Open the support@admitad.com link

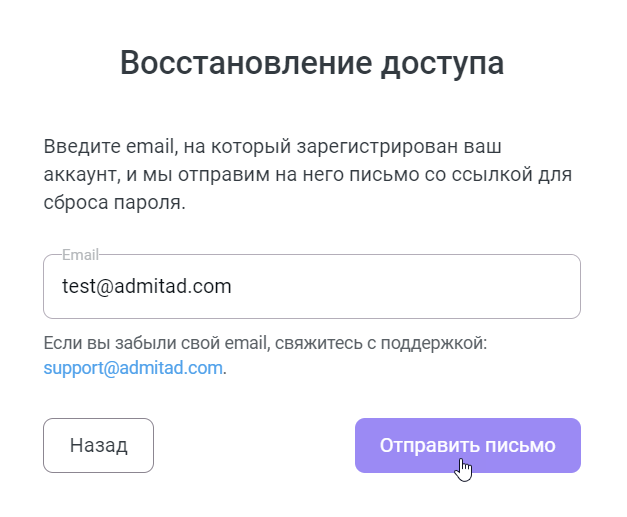(x=133, y=368)
